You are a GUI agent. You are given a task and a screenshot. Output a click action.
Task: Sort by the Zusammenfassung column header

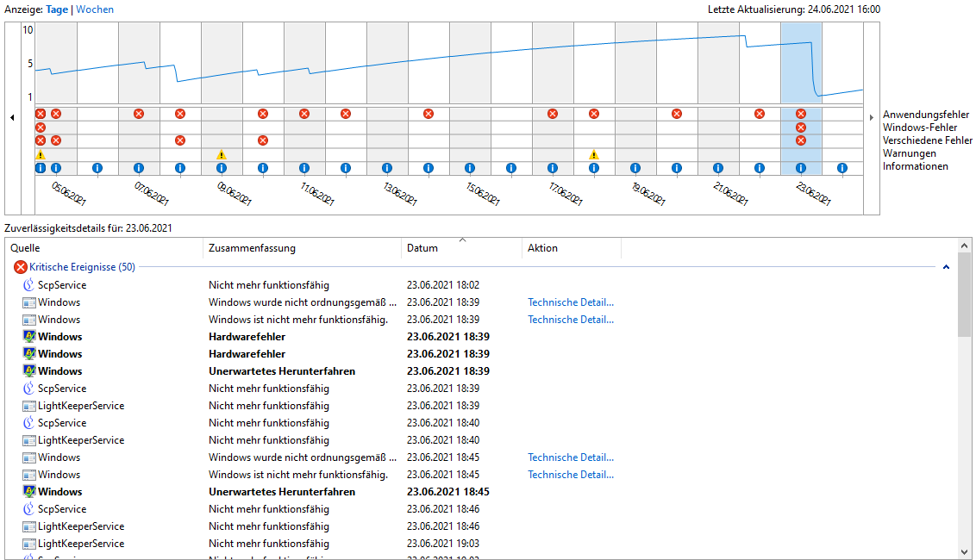pyautogui.click(x=302, y=247)
